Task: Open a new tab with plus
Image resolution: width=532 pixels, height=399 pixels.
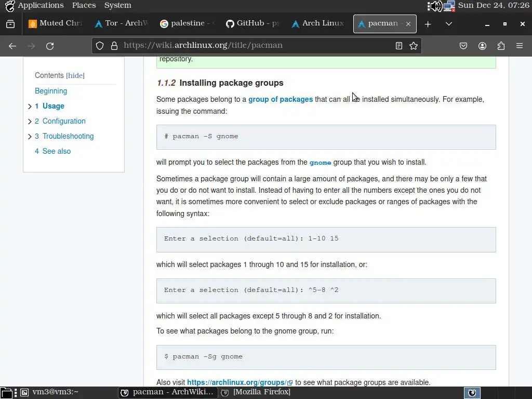Action: (x=428, y=24)
